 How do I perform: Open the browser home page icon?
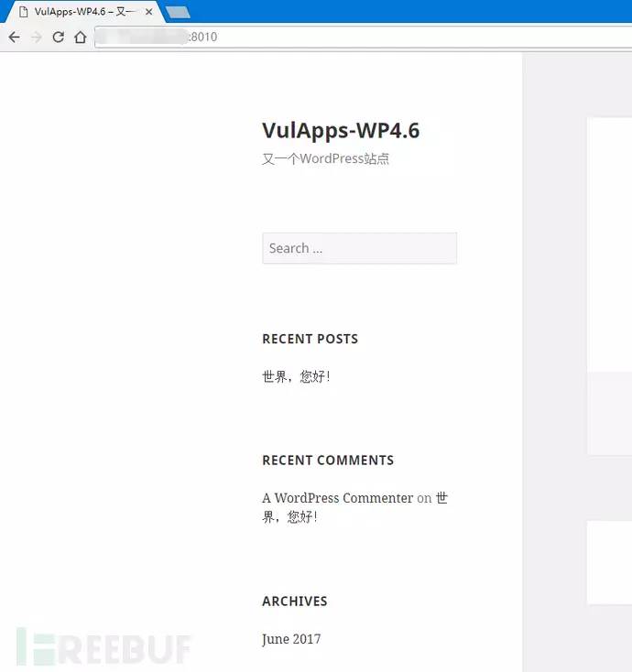[81, 38]
